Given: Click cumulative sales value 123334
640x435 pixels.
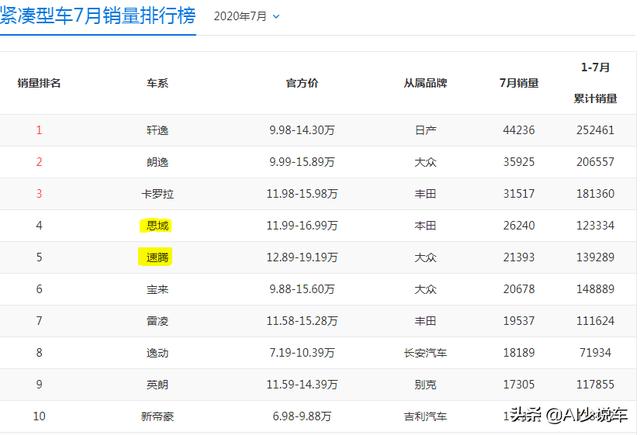Looking at the screenshot, I should click(x=595, y=226).
